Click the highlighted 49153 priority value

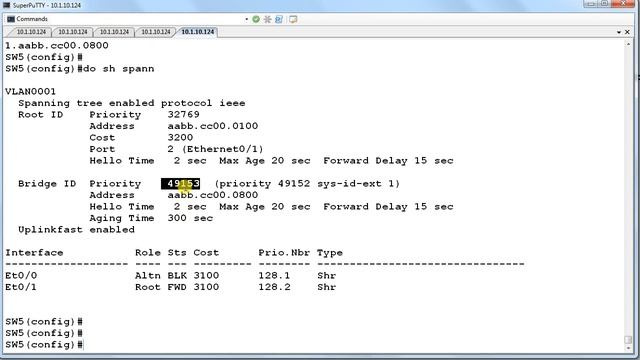click(180, 184)
